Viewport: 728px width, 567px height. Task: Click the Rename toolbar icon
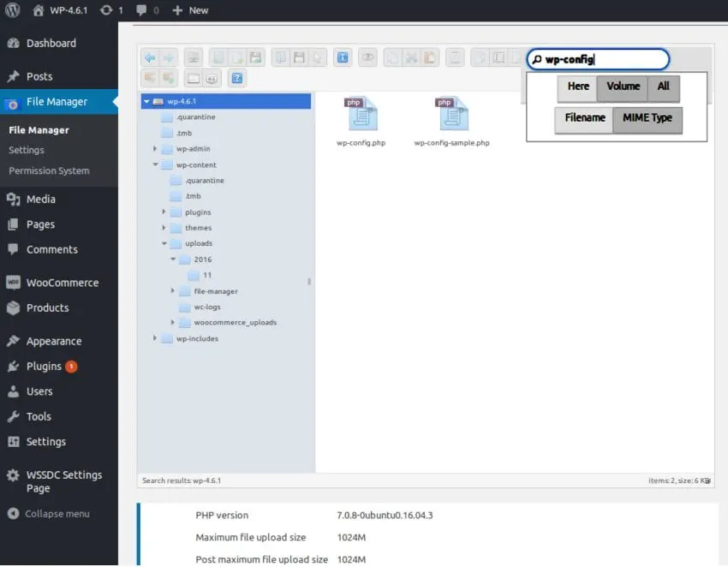498,57
